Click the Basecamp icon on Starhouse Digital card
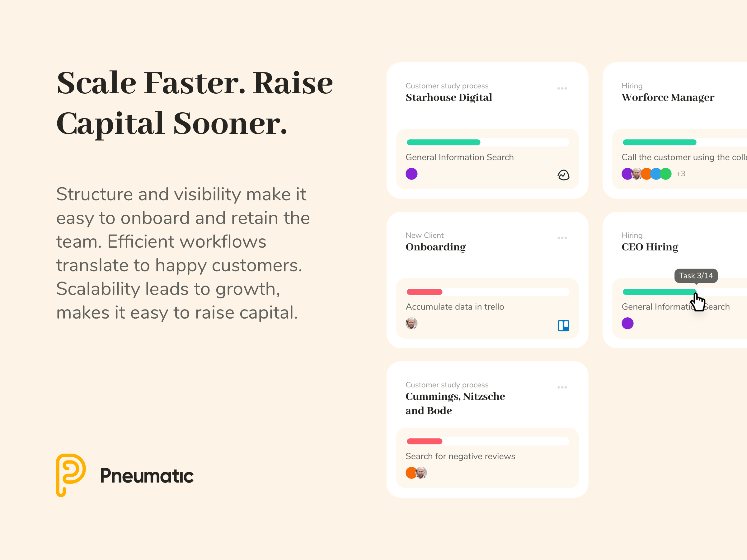Viewport: 747px width, 560px height. (563, 175)
